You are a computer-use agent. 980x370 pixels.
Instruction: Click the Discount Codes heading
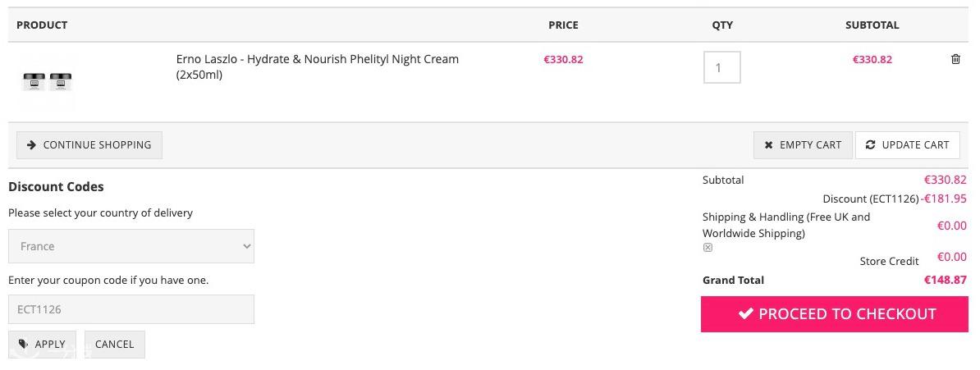56,187
